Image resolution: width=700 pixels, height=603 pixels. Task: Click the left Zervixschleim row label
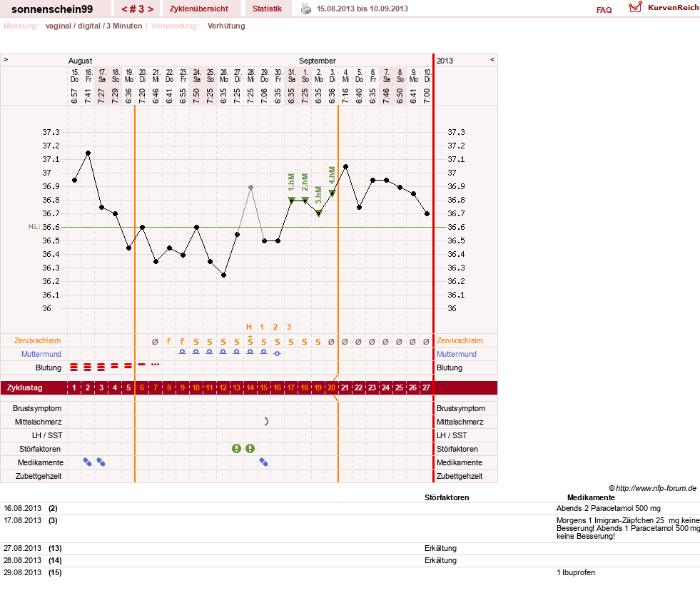[37, 340]
